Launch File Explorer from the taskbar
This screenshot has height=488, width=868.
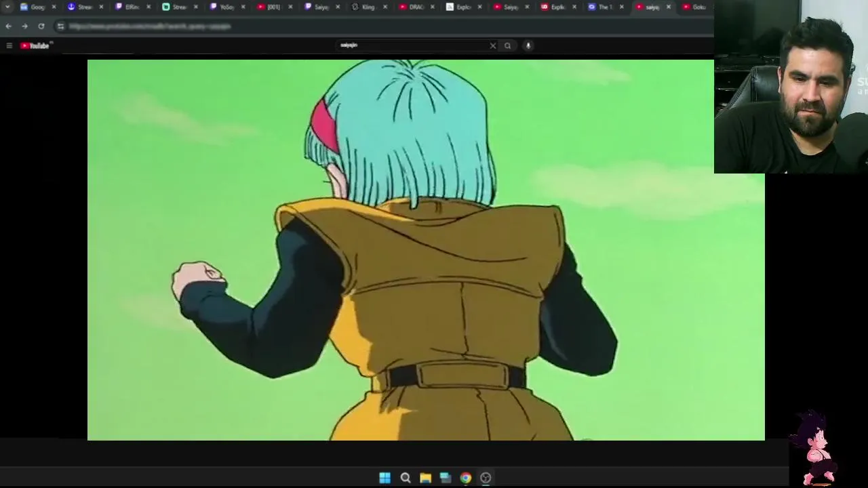tap(425, 478)
